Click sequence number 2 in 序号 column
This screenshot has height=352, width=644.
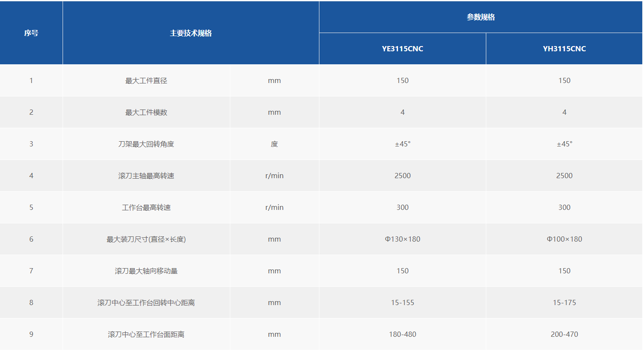pos(31,112)
